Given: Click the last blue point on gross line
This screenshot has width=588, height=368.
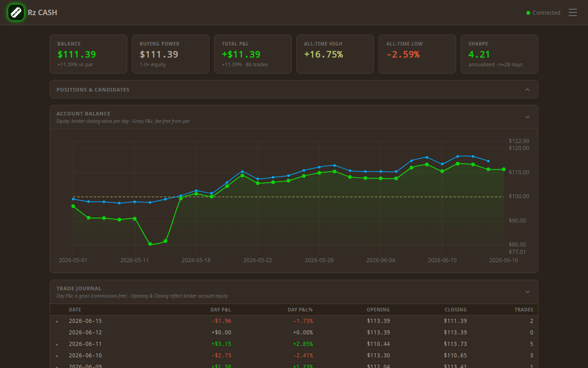Looking at the screenshot, I should [x=488, y=161].
